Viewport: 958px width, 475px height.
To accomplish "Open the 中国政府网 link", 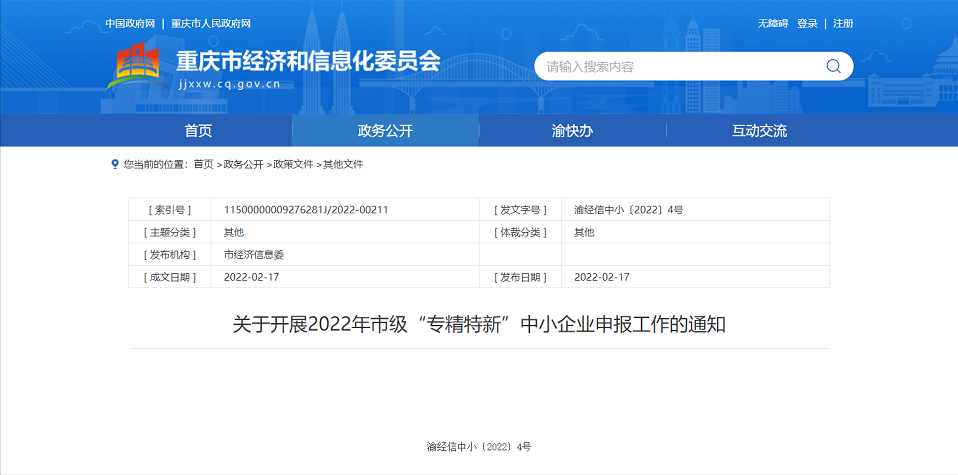I will click(x=130, y=23).
